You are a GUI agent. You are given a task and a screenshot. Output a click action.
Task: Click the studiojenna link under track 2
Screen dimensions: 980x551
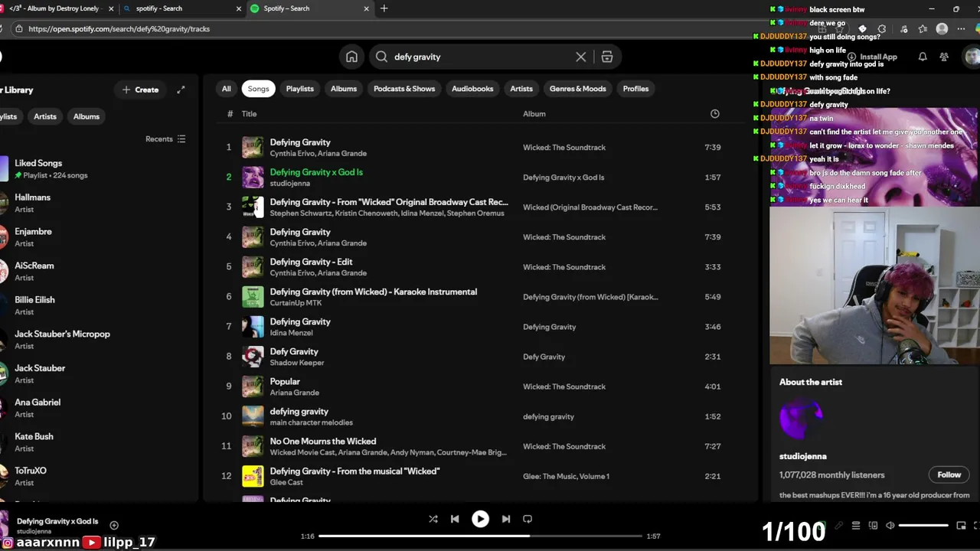[x=289, y=183]
